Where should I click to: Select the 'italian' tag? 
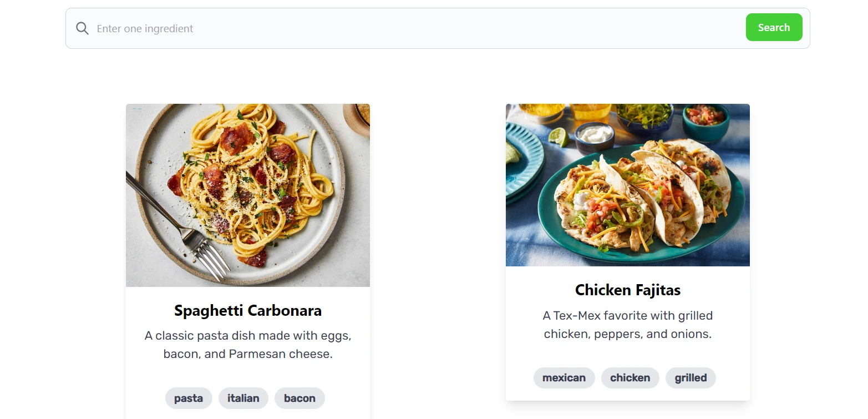click(243, 398)
